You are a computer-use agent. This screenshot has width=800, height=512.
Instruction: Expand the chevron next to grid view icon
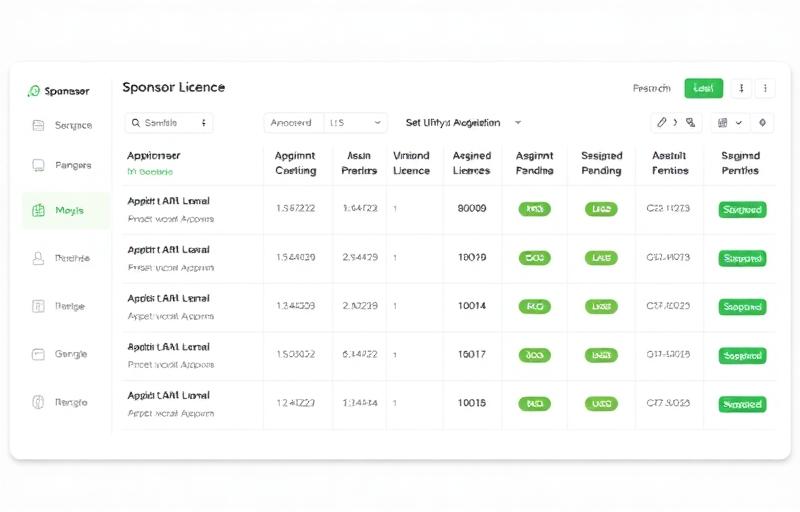tap(738, 123)
